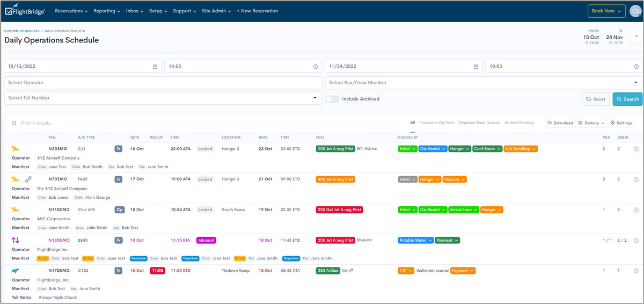Open the Reservations menu
This screenshot has height=304, width=644.
pos(71,11)
